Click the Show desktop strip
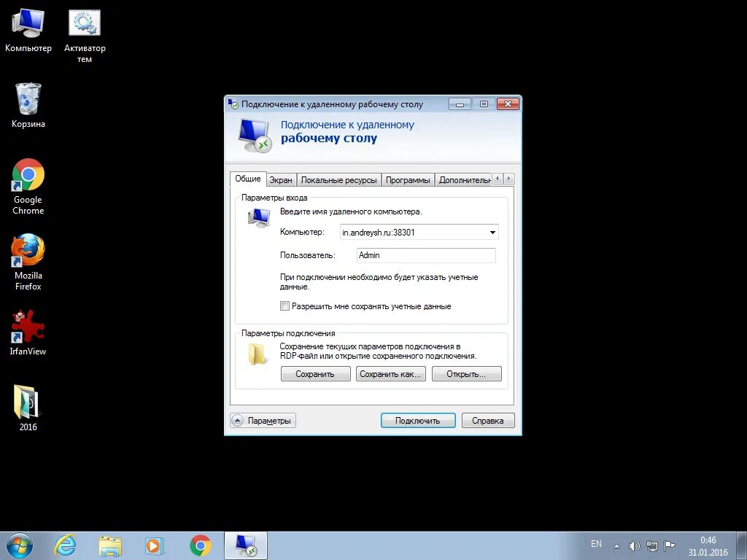 [x=742, y=545]
